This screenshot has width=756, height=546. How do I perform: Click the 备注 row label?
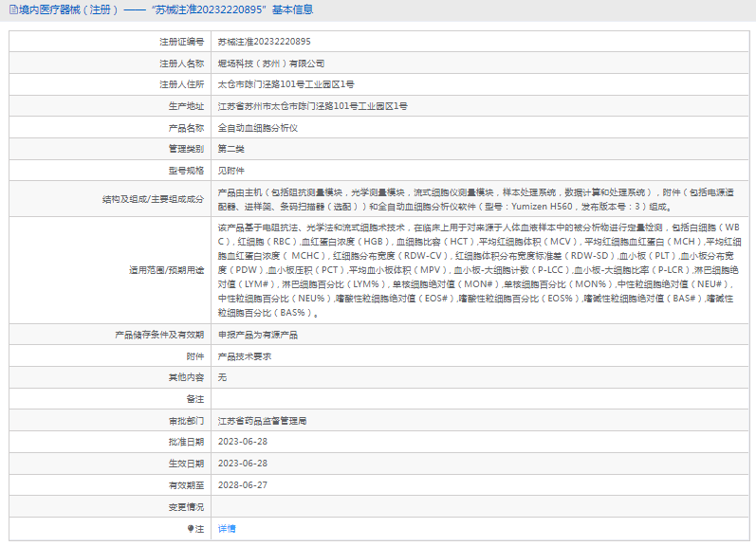195,399
